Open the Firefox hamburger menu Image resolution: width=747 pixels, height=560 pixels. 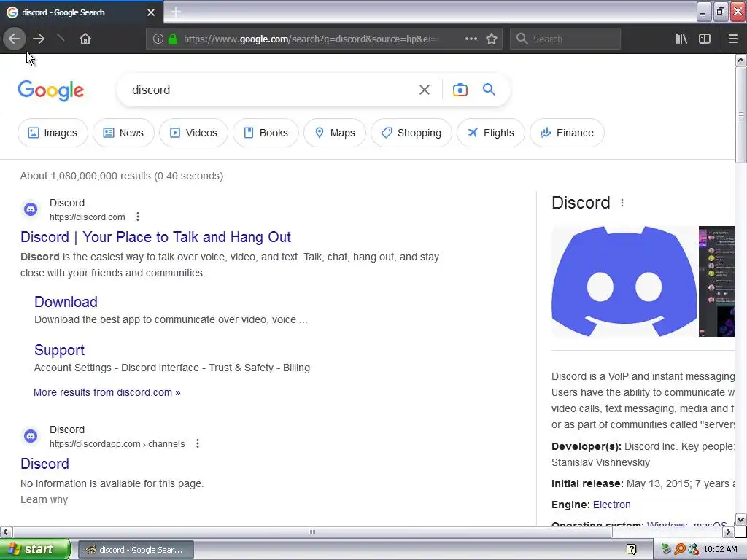pos(732,39)
